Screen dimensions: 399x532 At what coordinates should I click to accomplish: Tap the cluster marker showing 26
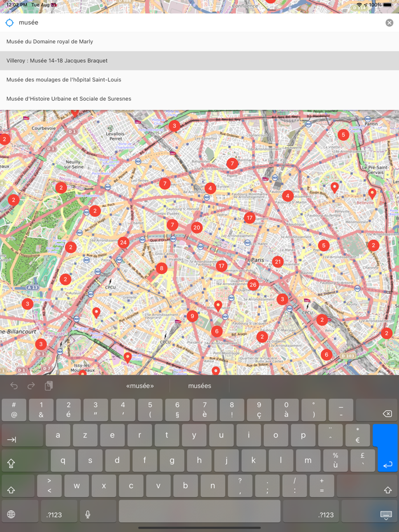(x=253, y=285)
